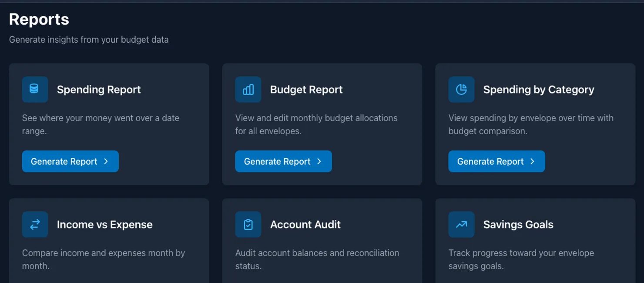The width and height of the screenshot is (644, 283).
Task: Select the 'Account Audit' card title
Action: tap(305, 225)
